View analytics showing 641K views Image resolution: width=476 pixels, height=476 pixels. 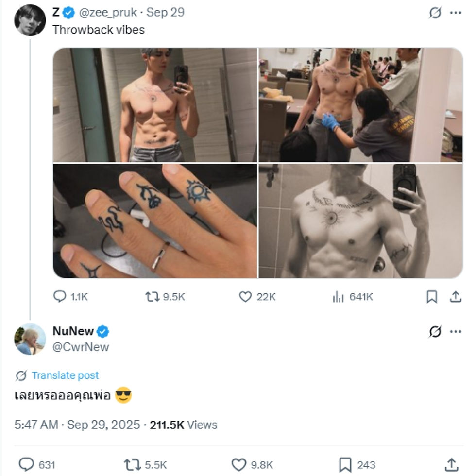(339, 297)
